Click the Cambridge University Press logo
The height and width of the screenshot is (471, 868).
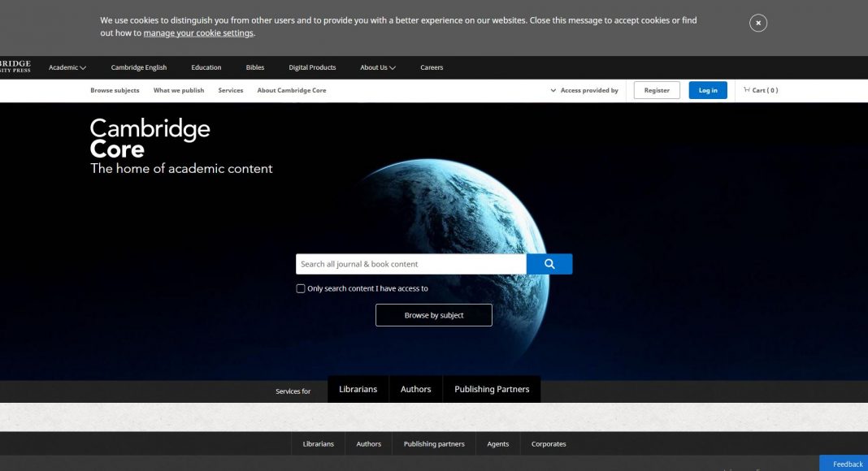click(x=15, y=67)
